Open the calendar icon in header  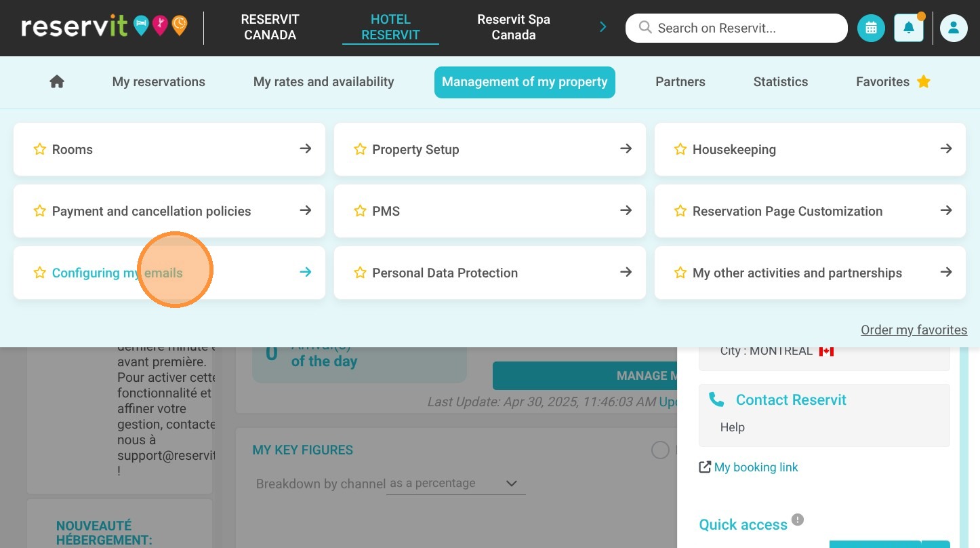pyautogui.click(x=871, y=28)
